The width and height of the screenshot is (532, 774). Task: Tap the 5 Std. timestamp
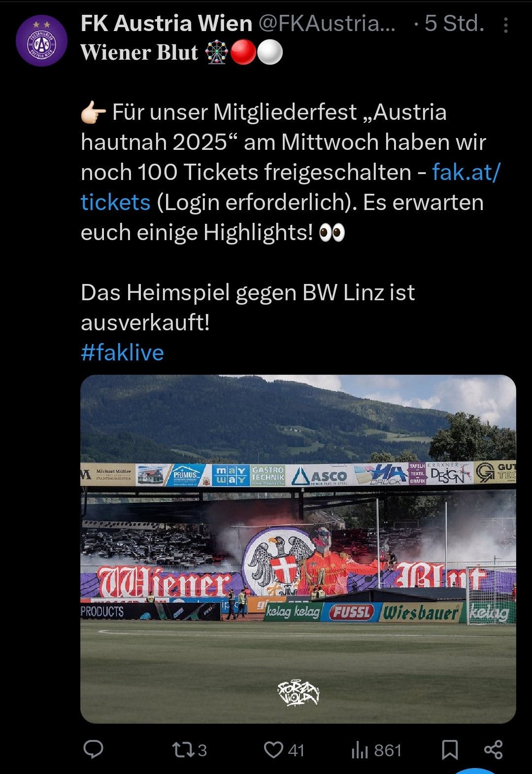454,23
